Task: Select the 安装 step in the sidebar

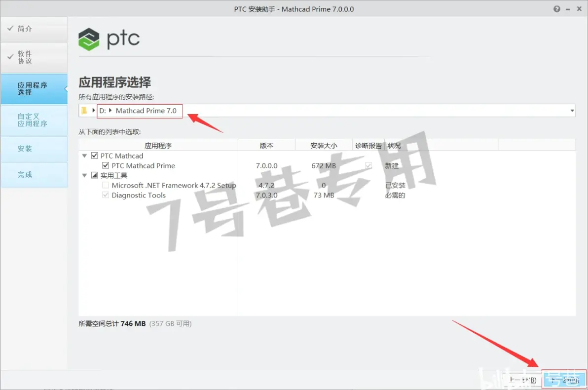Action: pyautogui.click(x=34, y=149)
